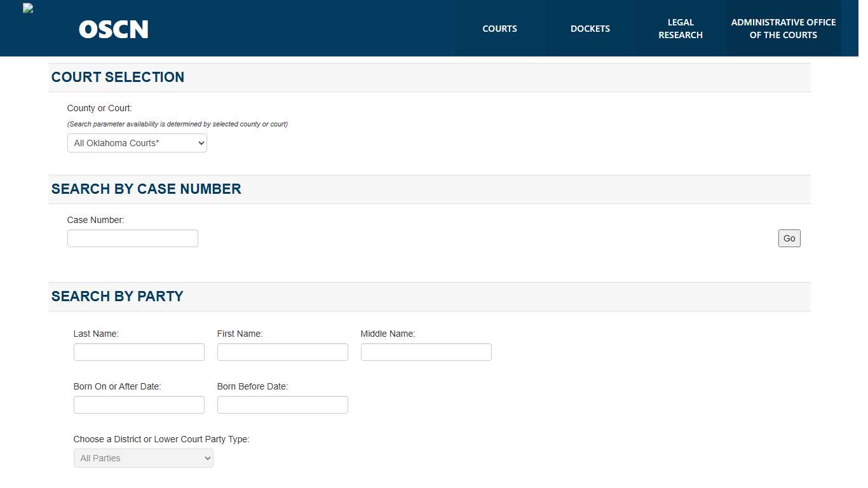
Task: Click the SEARCH BY CASE NUMBER heading
Action: tap(146, 189)
